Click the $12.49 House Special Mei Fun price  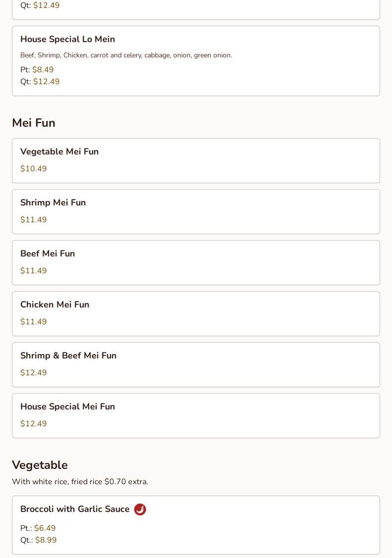click(x=34, y=423)
